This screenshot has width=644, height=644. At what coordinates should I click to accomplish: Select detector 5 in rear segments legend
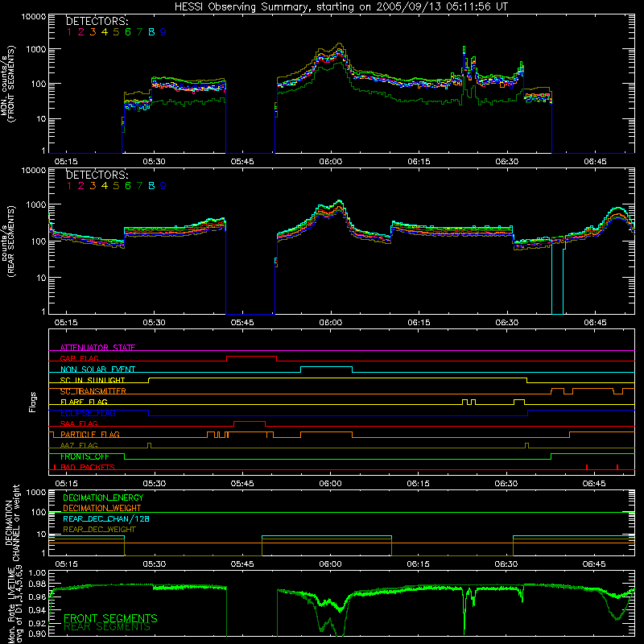[116, 186]
